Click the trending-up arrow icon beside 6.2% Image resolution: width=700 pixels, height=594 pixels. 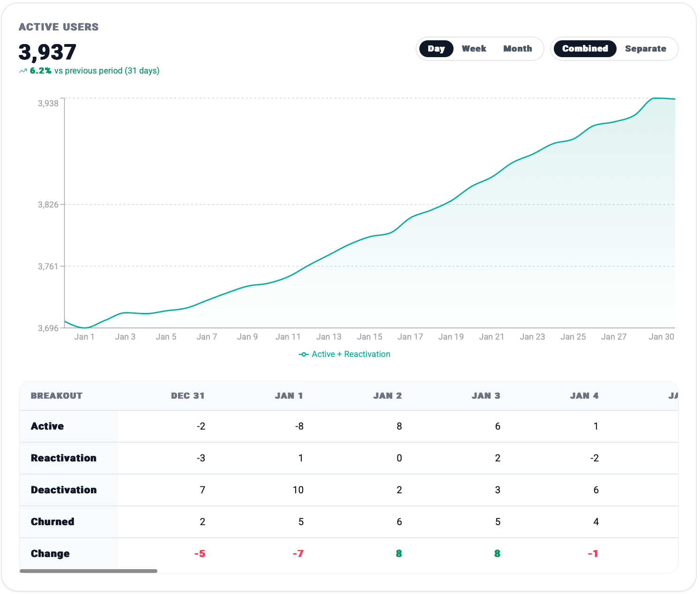22,71
